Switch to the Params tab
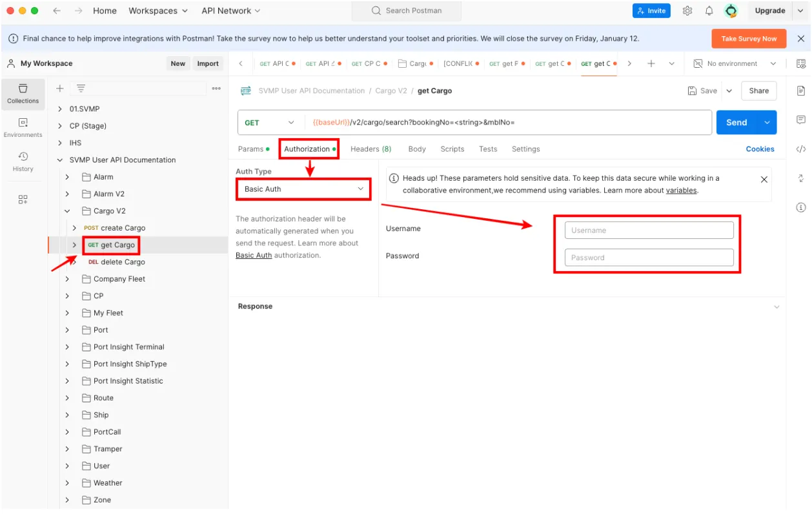Viewport: 812px width, 514px height. [x=254, y=149]
